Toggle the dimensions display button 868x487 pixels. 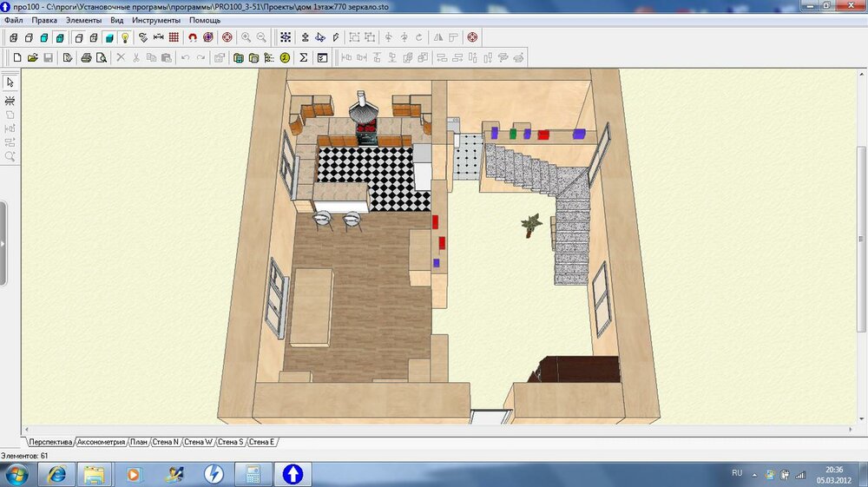pos(158,37)
